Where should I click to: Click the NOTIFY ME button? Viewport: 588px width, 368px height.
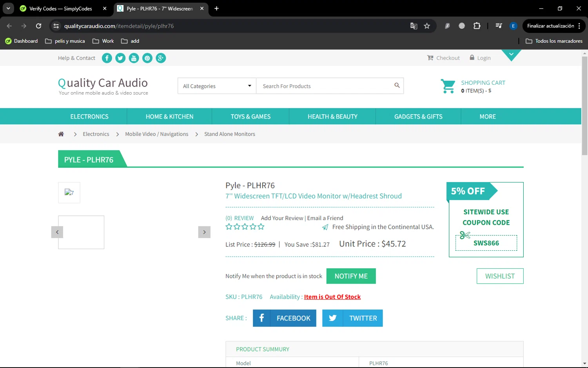351,276
